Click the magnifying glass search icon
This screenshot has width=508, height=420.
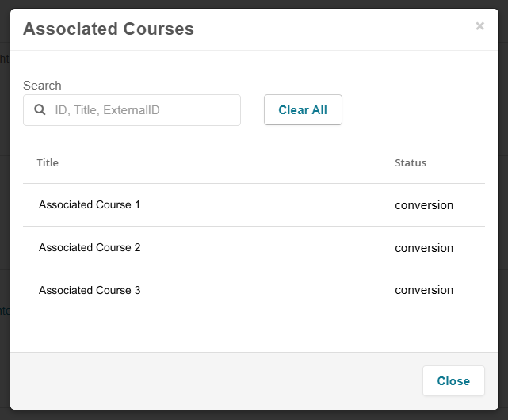(40, 110)
